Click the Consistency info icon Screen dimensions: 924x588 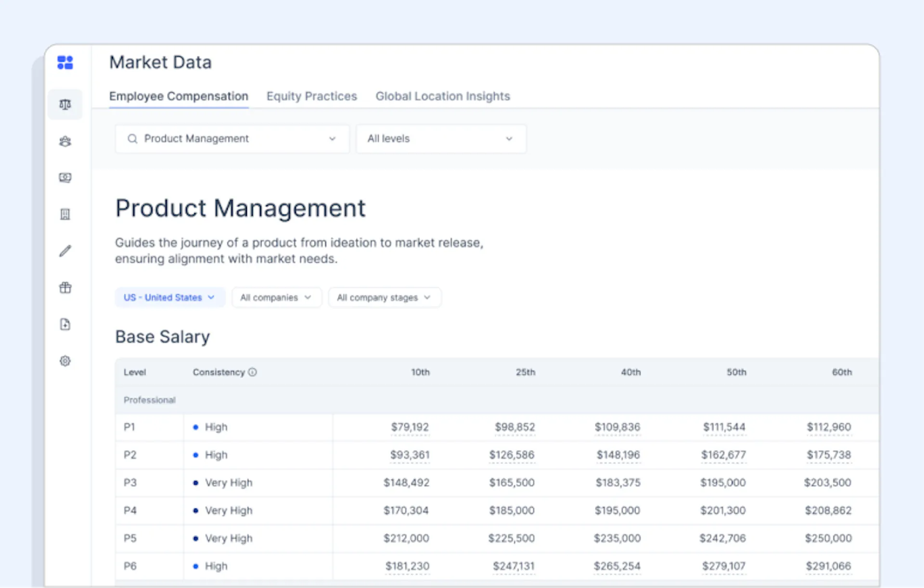click(x=253, y=372)
